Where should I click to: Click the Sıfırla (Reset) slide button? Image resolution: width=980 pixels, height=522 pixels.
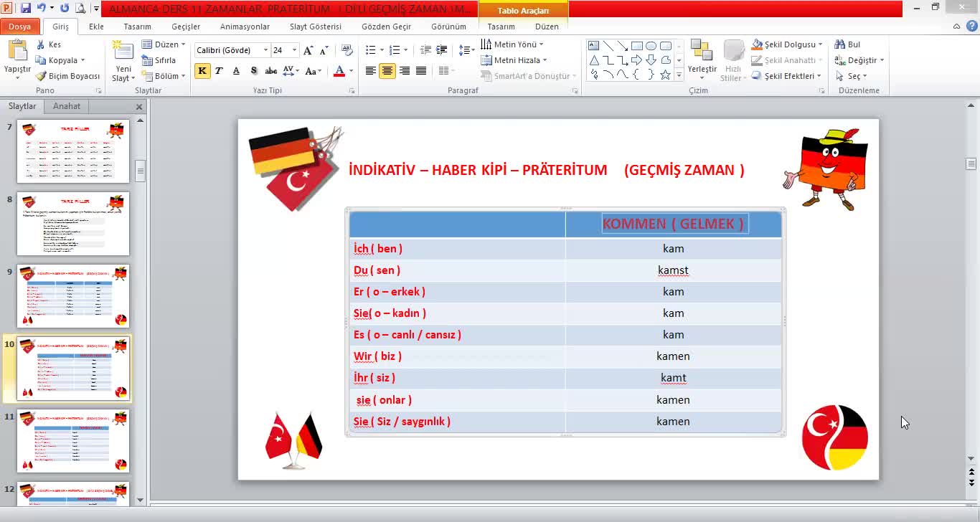(159, 60)
